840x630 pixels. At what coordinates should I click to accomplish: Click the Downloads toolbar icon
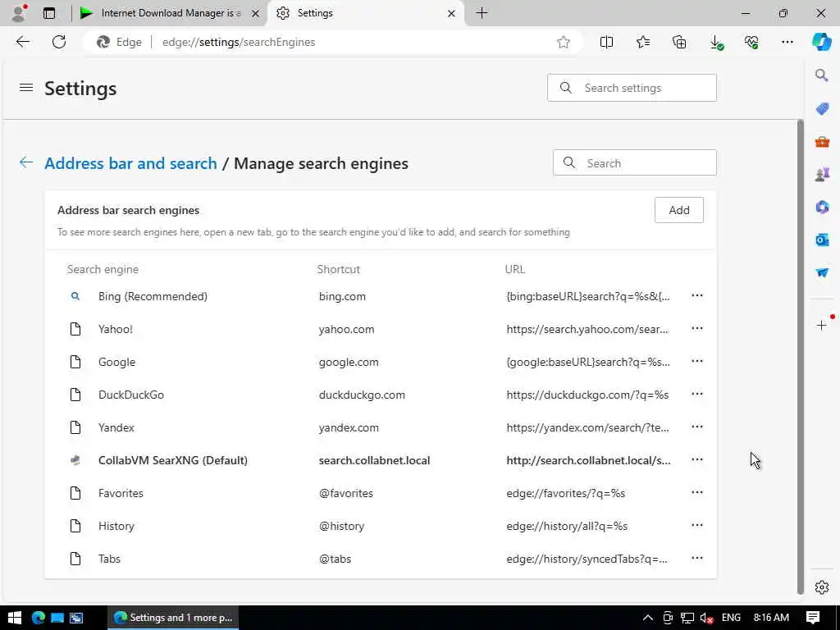(716, 42)
